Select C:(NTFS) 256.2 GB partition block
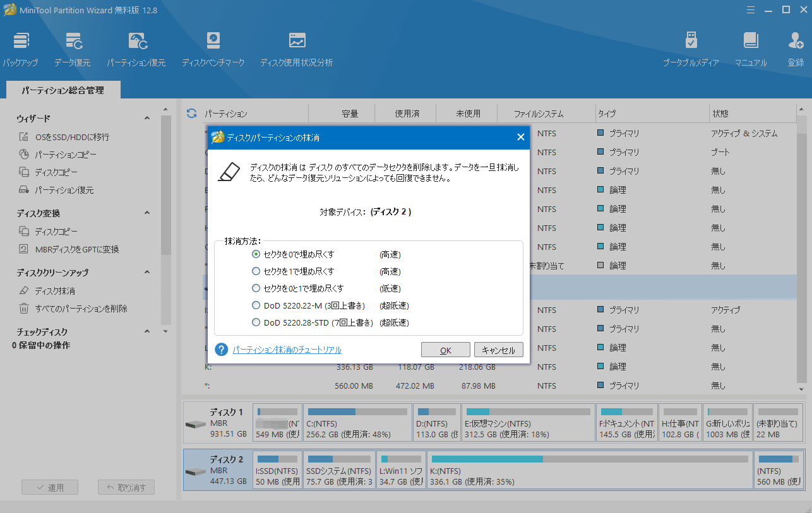 [357, 423]
